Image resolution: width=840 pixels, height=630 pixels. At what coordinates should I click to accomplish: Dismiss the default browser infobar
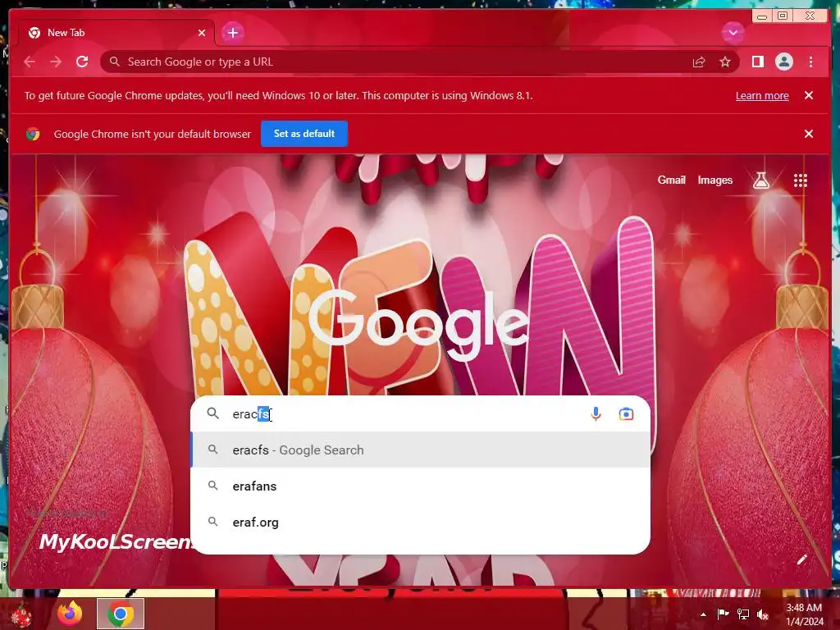click(x=809, y=134)
